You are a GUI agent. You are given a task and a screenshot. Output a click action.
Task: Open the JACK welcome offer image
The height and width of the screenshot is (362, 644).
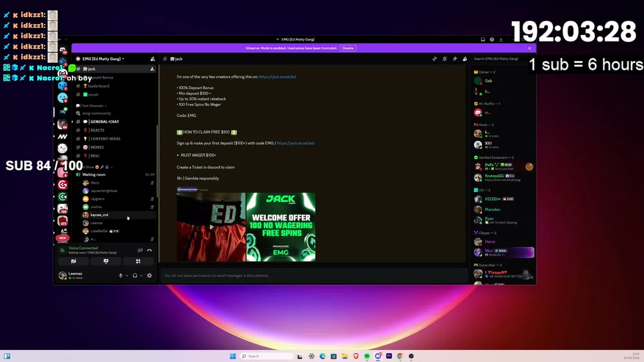281,227
